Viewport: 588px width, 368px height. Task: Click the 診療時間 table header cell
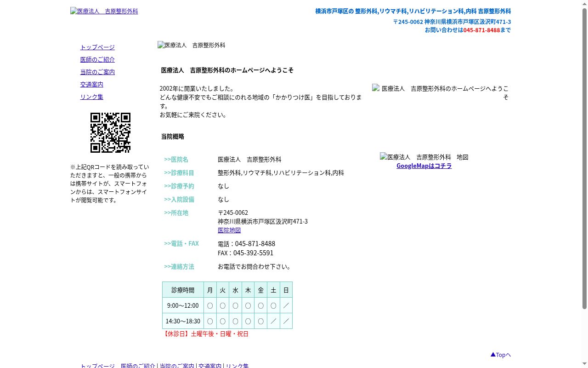click(x=183, y=290)
